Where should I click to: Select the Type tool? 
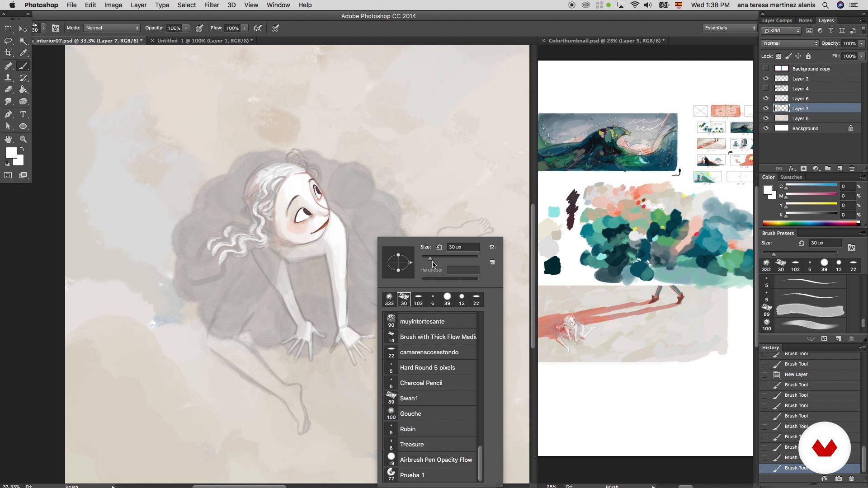point(23,114)
